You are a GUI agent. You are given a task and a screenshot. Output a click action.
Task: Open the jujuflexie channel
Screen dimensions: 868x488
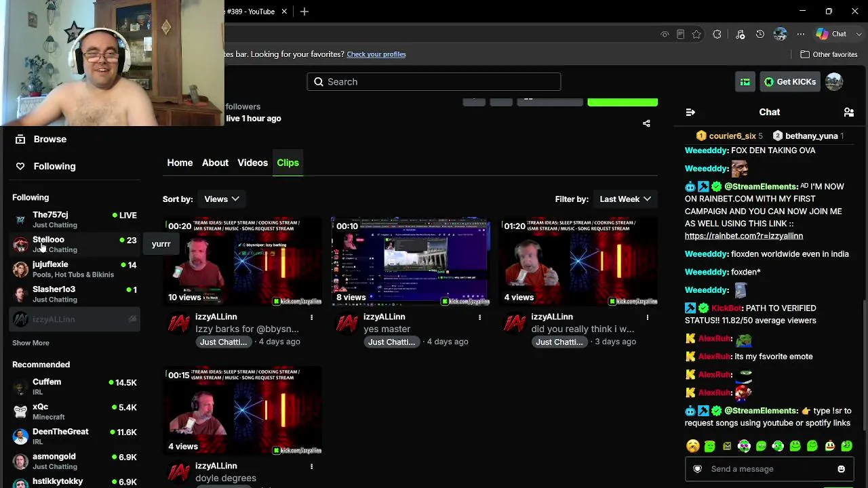pos(75,269)
